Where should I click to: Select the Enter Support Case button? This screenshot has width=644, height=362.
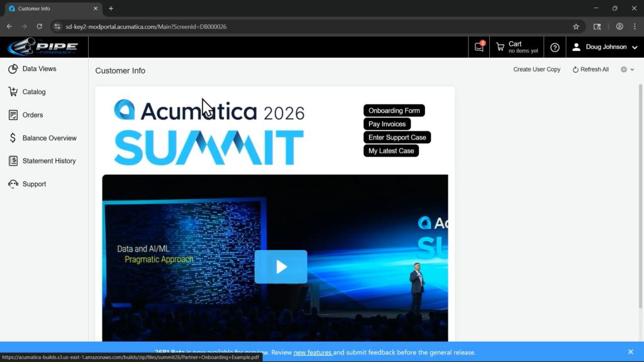(x=397, y=138)
